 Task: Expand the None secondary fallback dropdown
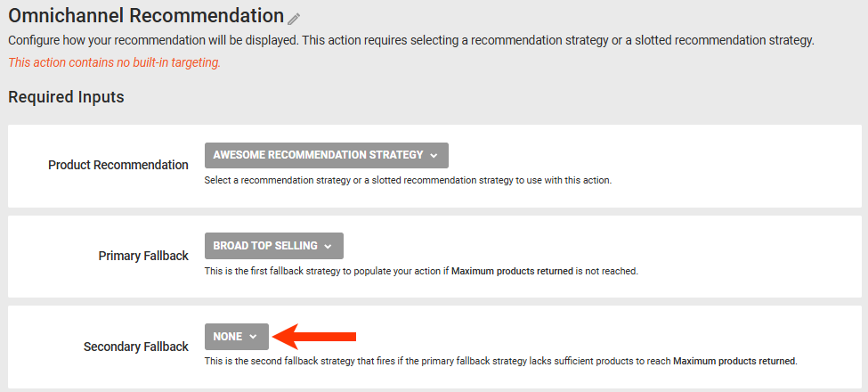click(236, 337)
